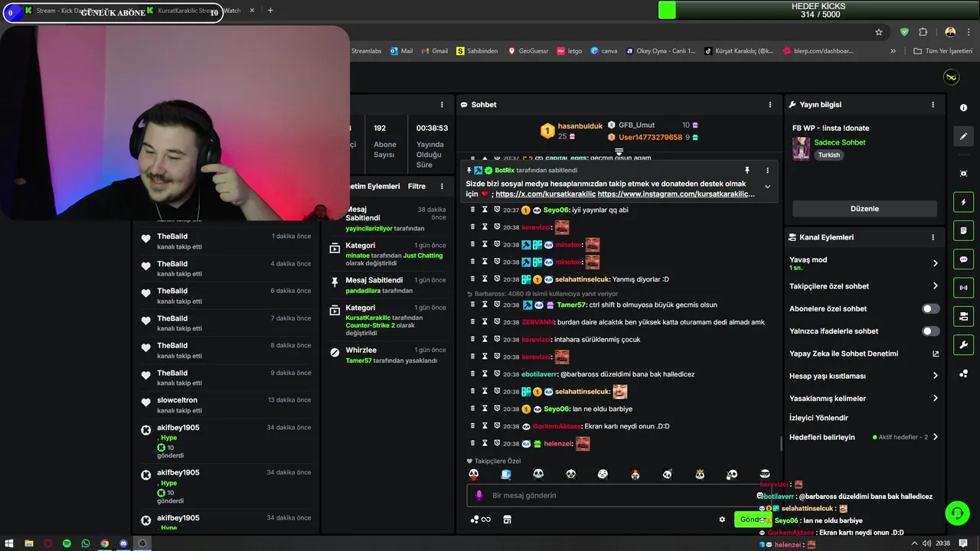Open Sohbet panel three-dot menu
This screenshot has width=980, height=551.
[770, 105]
